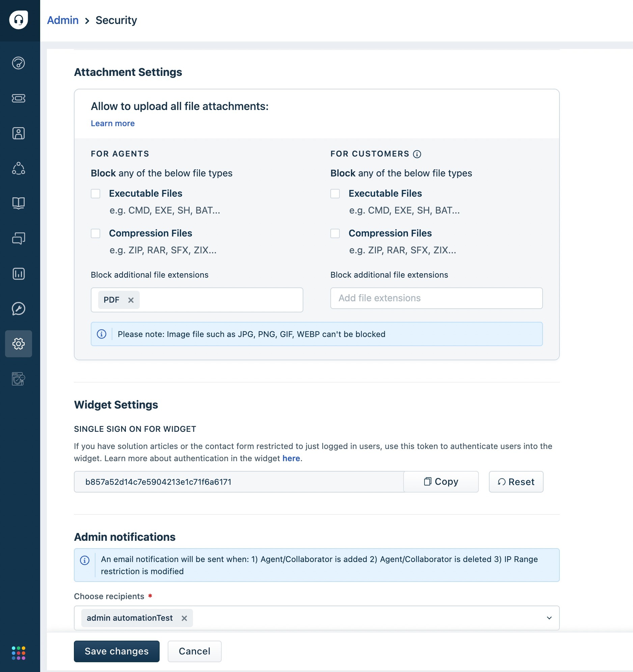Copy the widget SSO token

tap(441, 482)
